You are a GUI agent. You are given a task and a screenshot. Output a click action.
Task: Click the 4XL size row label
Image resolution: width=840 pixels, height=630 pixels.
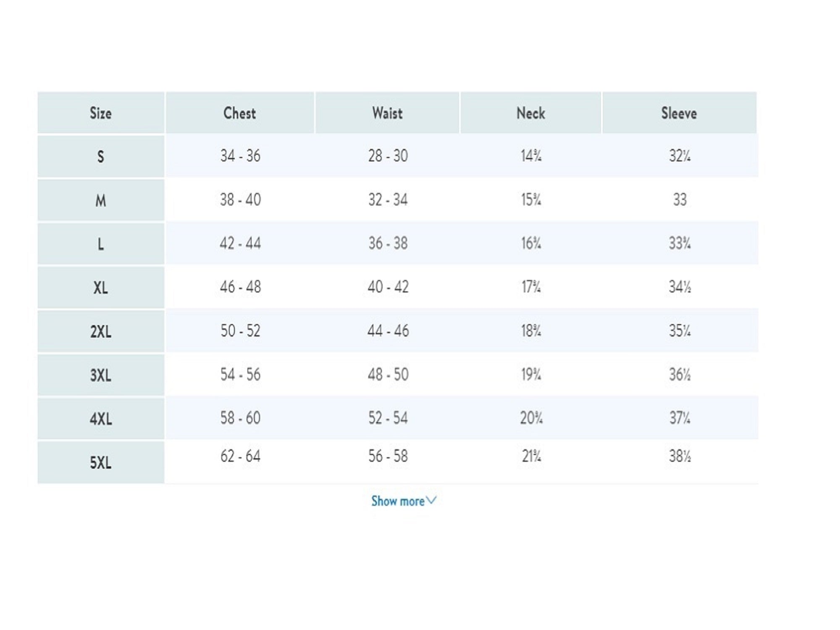pos(101,419)
